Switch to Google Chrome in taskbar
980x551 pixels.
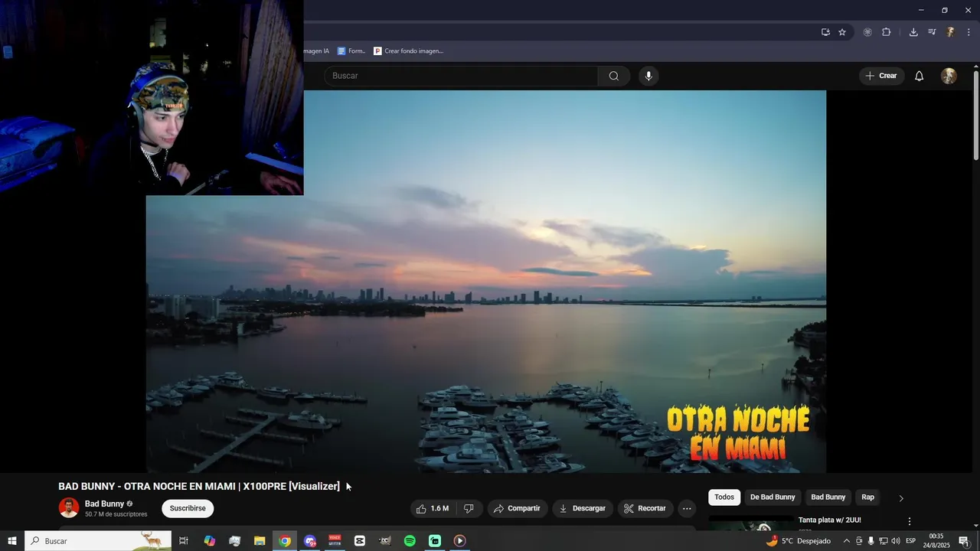[285, 541]
